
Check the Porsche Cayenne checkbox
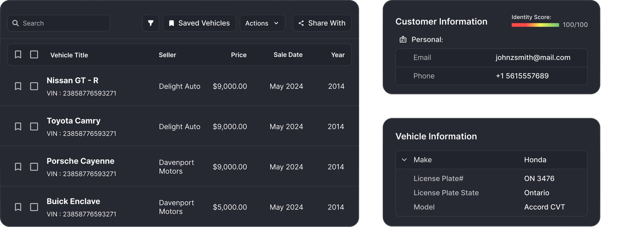[x=34, y=167]
